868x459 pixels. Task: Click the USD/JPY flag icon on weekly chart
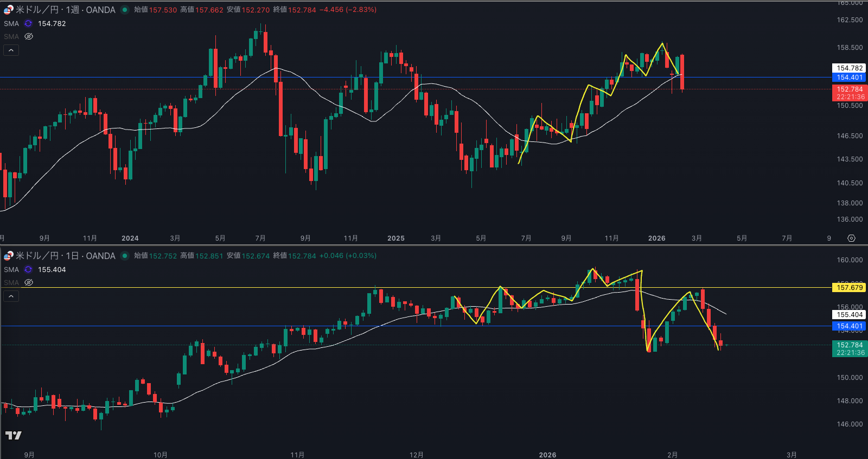tap(9, 10)
